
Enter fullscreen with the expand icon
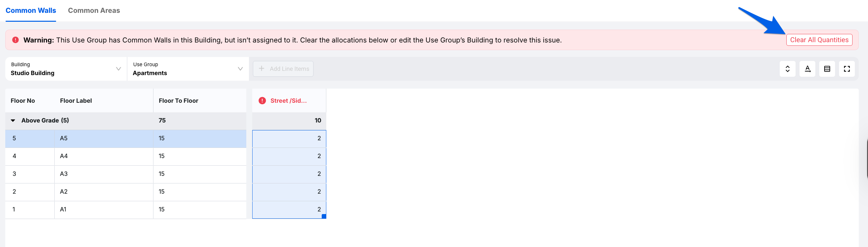(x=847, y=69)
